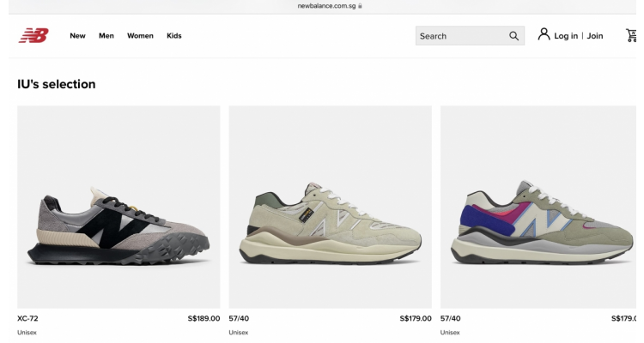The image size is (644, 343).
Task: Click the 57/40 name under multicolor shoe
Action: (x=450, y=318)
